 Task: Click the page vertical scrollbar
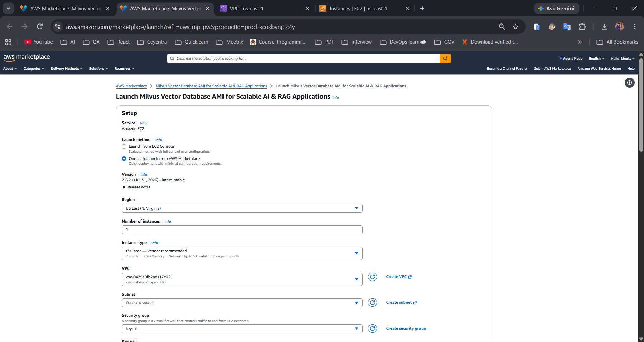[641, 105]
